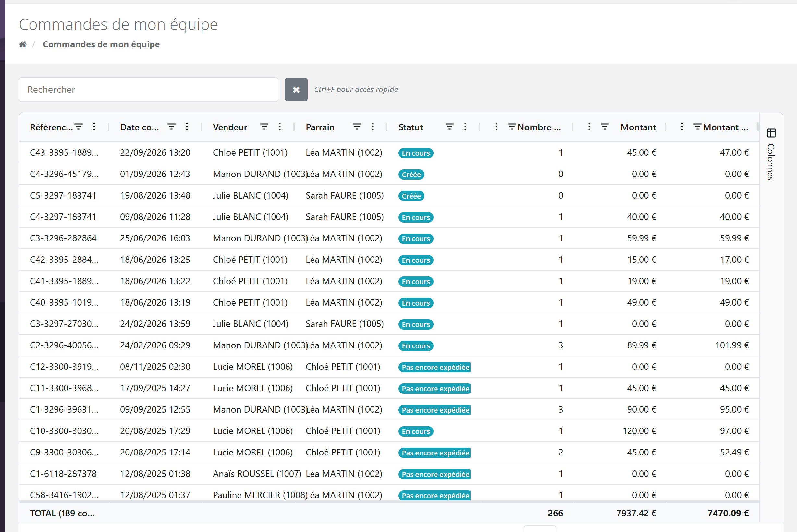The width and height of the screenshot is (797, 532).
Task: Open three-dot menu for Parrain column
Action: click(x=372, y=127)
